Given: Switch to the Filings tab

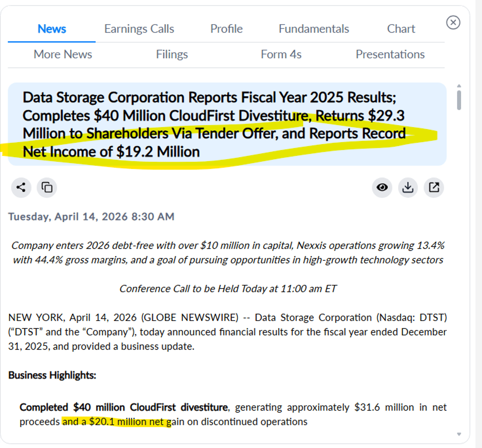Looking at the screenshot, I should (x=172, y=54).
